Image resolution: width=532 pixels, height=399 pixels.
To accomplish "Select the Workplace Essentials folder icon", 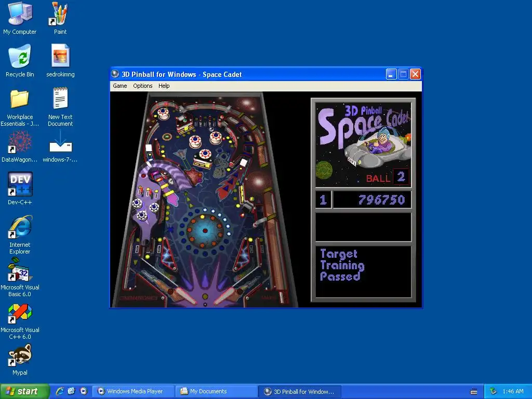I will pyautogui.click(x=20, y=107).
